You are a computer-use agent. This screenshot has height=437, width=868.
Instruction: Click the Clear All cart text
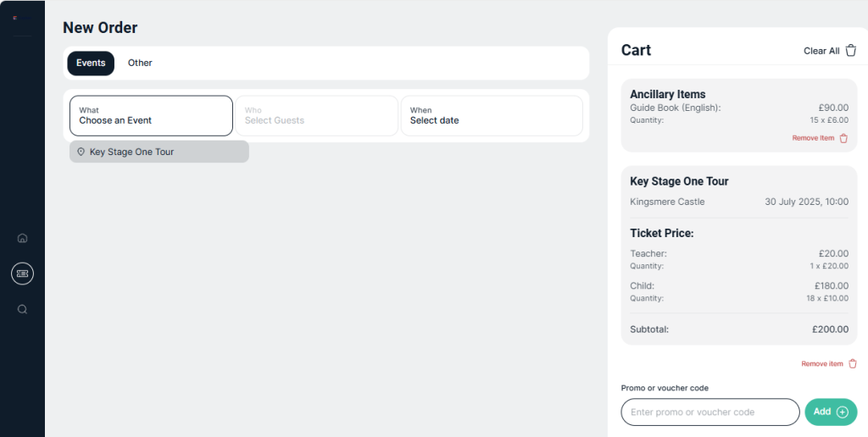tap(821, 51)
